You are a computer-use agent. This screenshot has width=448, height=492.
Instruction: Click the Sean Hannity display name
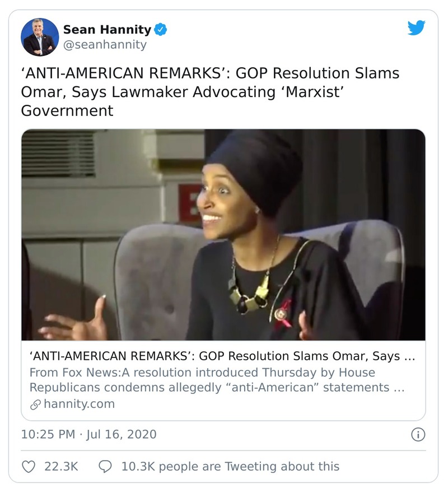(x=106, y=30)
